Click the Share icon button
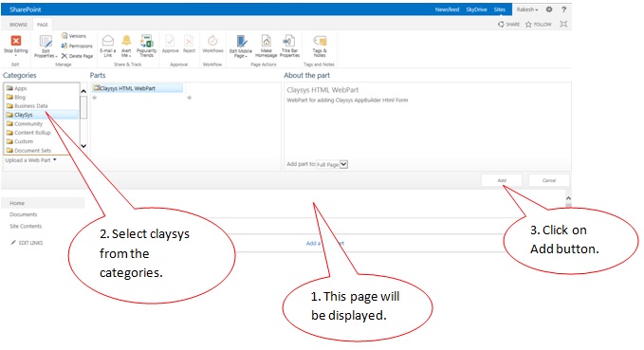Screen dimensions: 644x350 click(509, 25)
